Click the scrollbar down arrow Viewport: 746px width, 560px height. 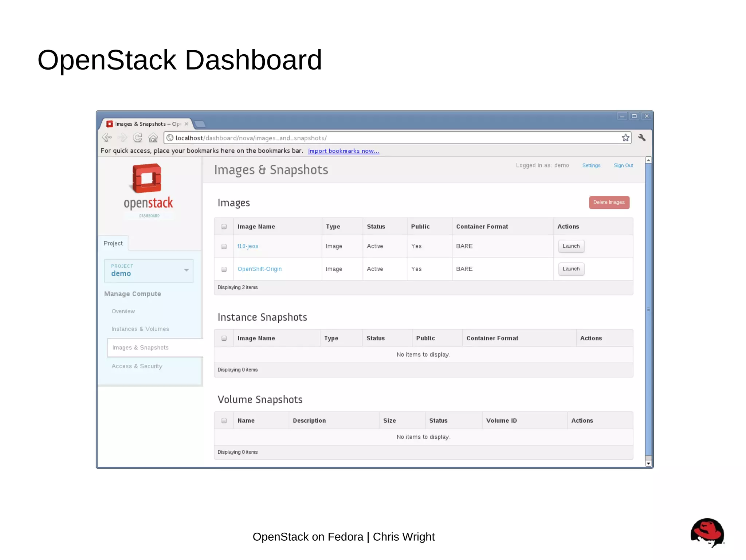point(648,463)
